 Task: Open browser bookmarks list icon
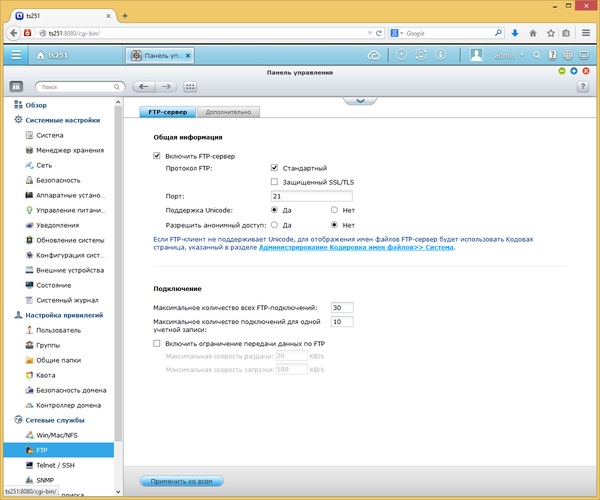tap(566, 33)
